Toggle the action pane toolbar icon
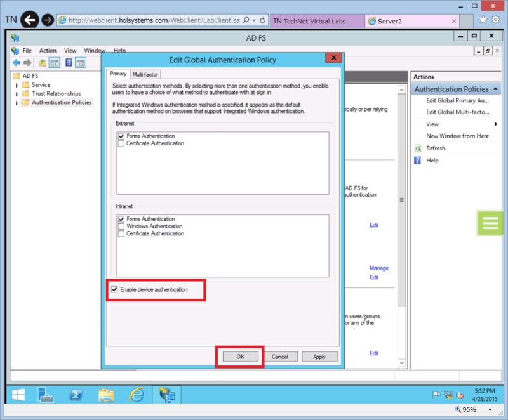Screen dimensions: 508x420 coord(81,63)
